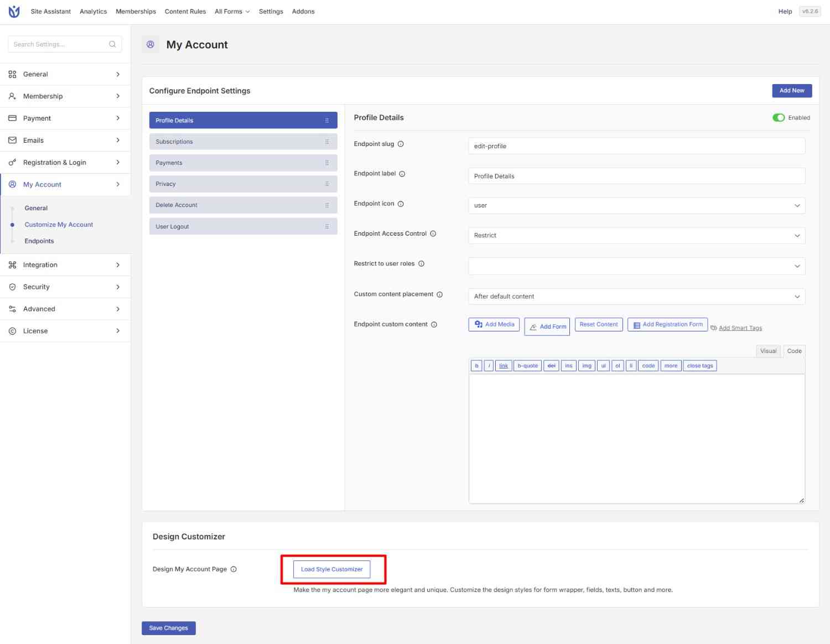Screen dimensions: 830x644
Task: Click the Add Registration Form button
Action: coord(667,325)
